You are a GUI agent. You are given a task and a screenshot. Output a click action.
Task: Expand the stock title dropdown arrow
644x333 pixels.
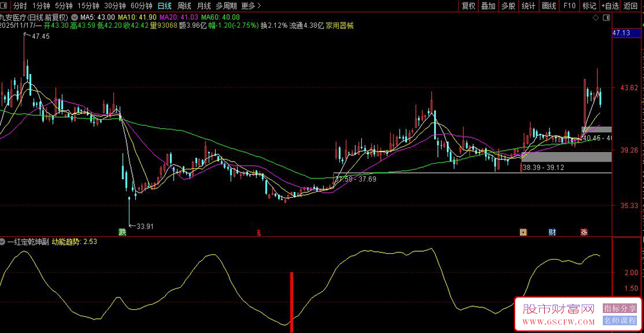74,17
